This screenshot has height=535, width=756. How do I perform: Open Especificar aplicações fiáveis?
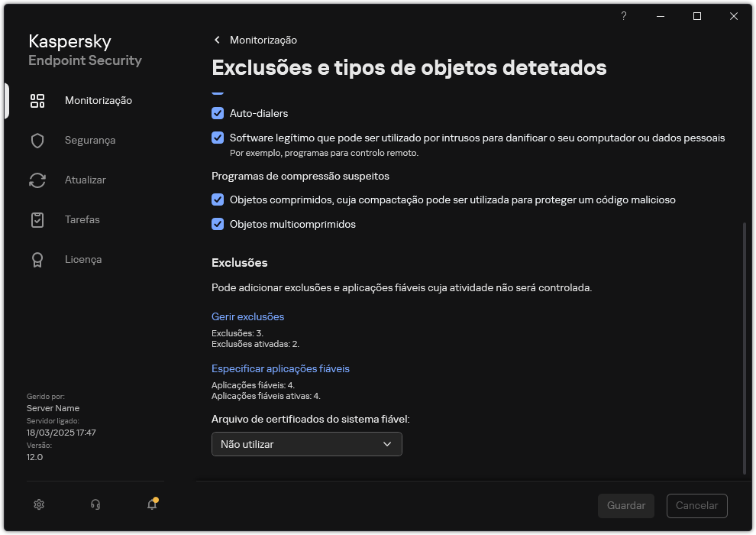click(280, 368)
